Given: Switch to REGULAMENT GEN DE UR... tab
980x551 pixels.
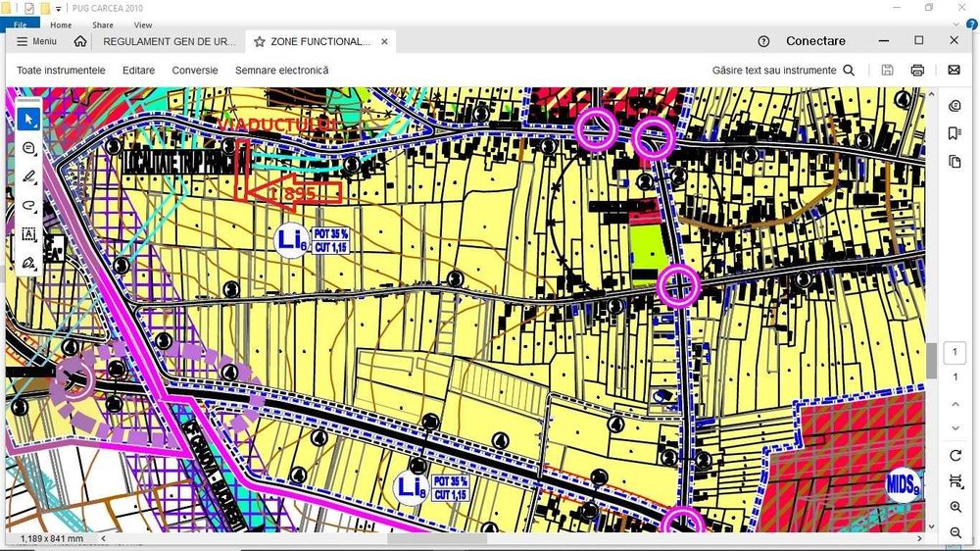Looking at the screenshot, I should click(170, 41).
